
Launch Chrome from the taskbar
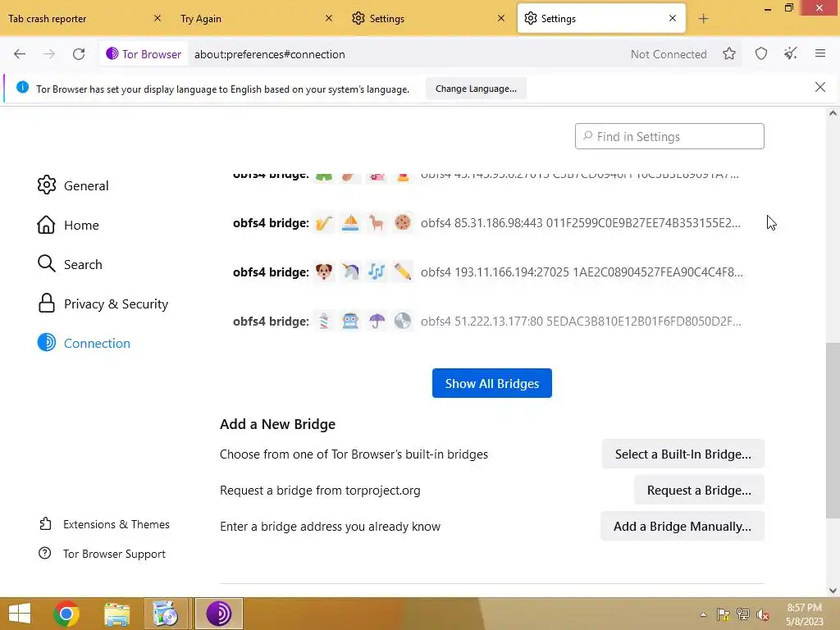pos(66,614)
